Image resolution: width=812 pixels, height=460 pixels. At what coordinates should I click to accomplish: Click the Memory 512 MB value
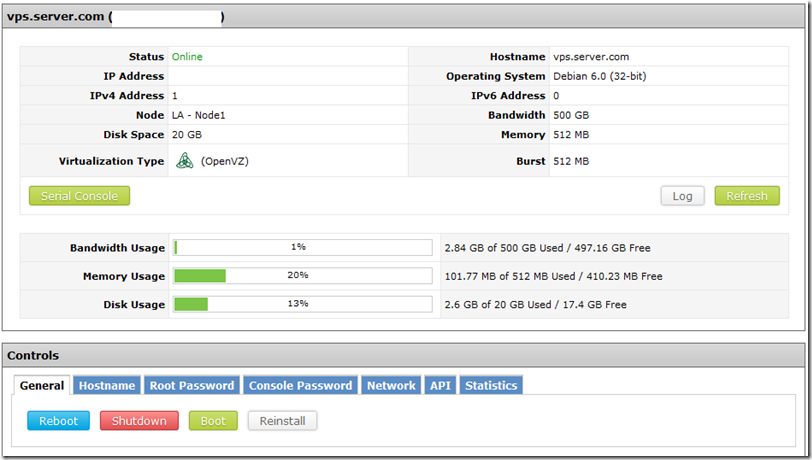point(571,135)
